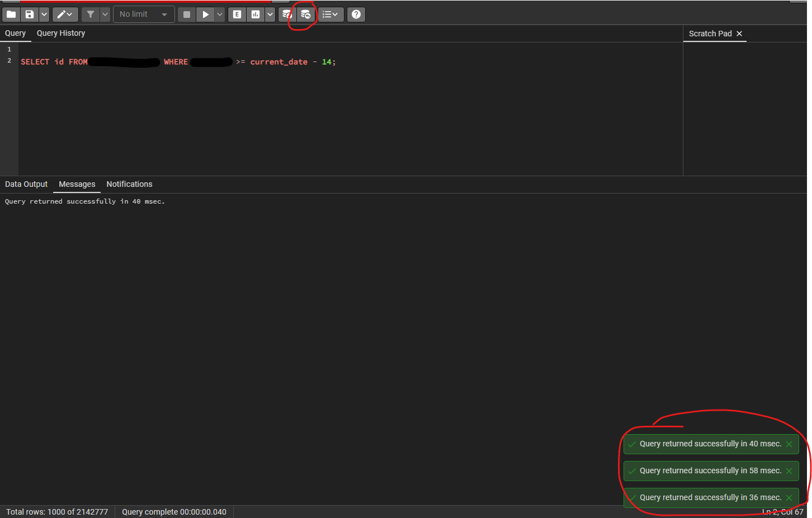Click the Filter funnel icon
812x518 pixels.
coord(91,15)
